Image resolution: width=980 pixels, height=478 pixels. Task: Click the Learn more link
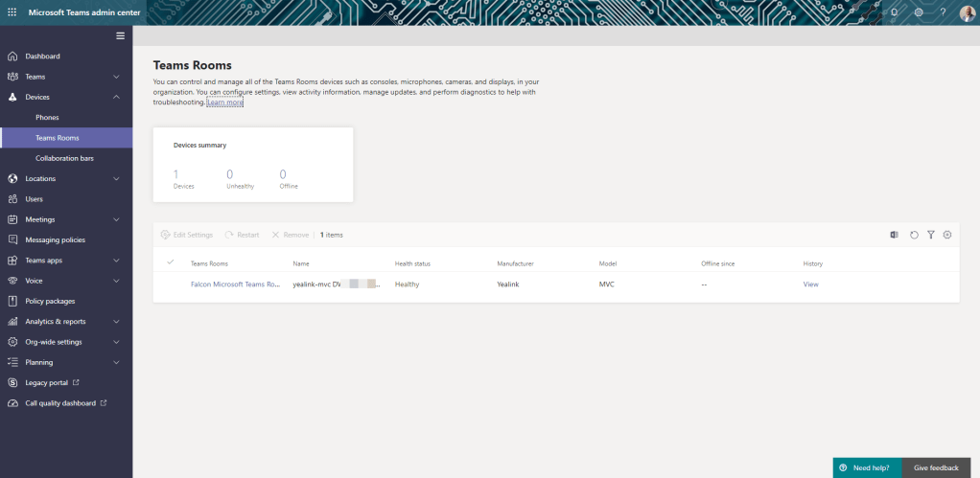(224, 102)
